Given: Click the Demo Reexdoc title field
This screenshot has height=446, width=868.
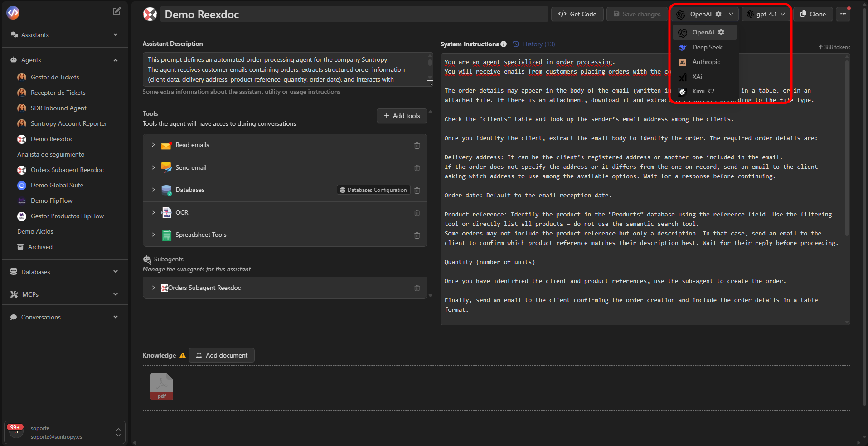Looking at the screenshot, I should tap(354, 14).
